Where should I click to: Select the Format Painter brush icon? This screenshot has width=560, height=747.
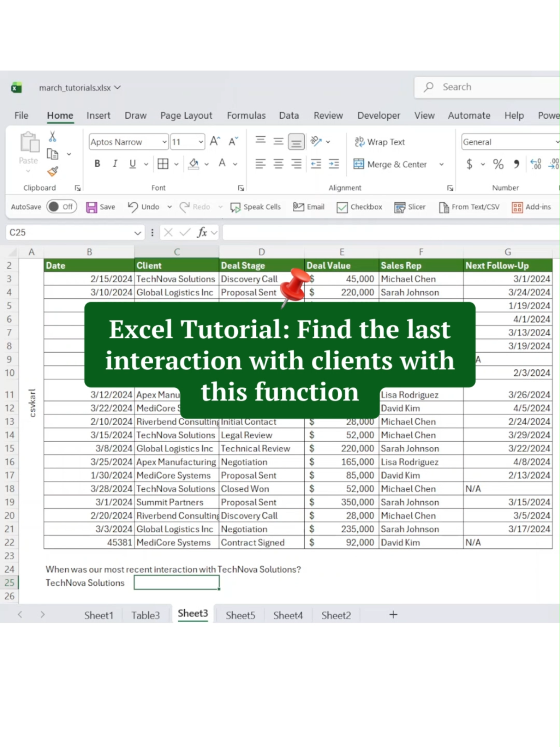click(x=52, y=171)
